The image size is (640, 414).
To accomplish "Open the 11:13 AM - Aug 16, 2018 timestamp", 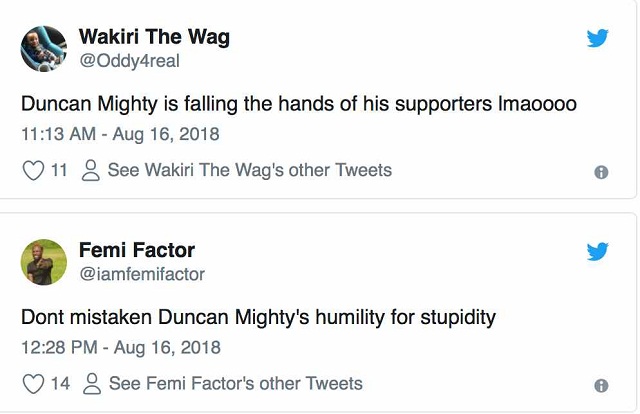I will [x=120, y=134].
